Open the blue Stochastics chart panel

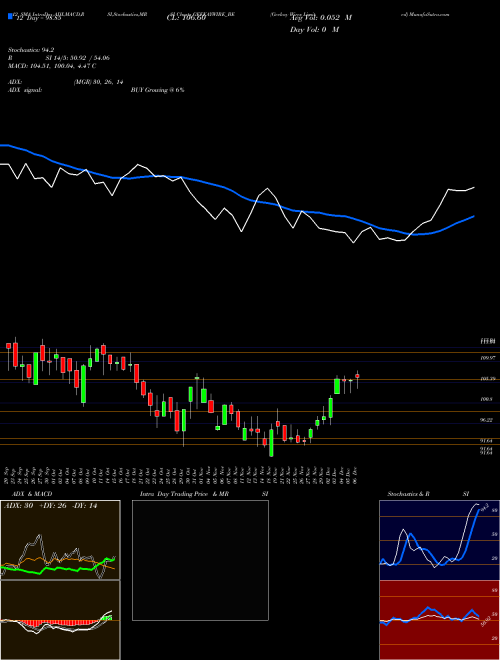[439, 540]
